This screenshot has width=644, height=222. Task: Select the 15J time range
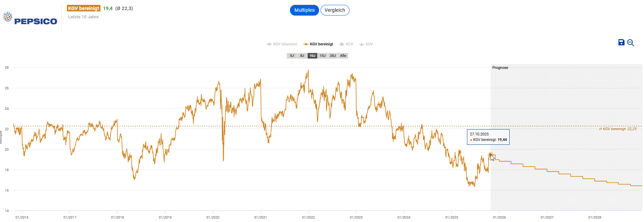point(323,56)
